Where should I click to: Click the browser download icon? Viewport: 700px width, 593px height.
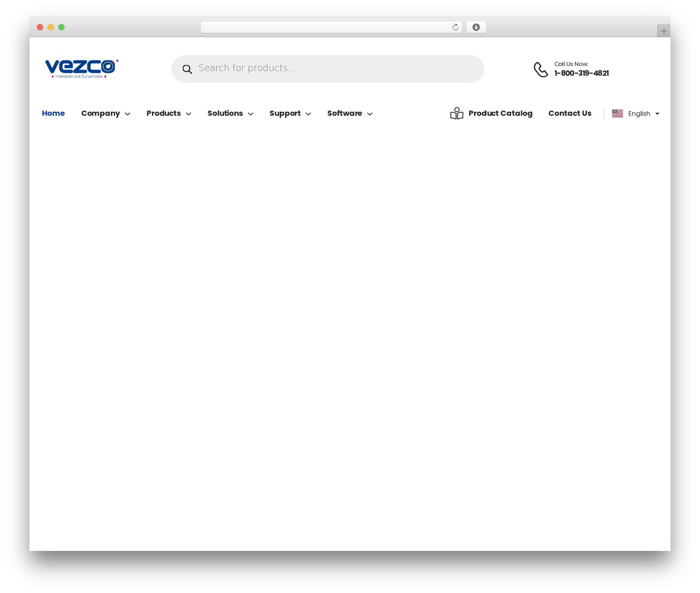click(x=476, y=27)
